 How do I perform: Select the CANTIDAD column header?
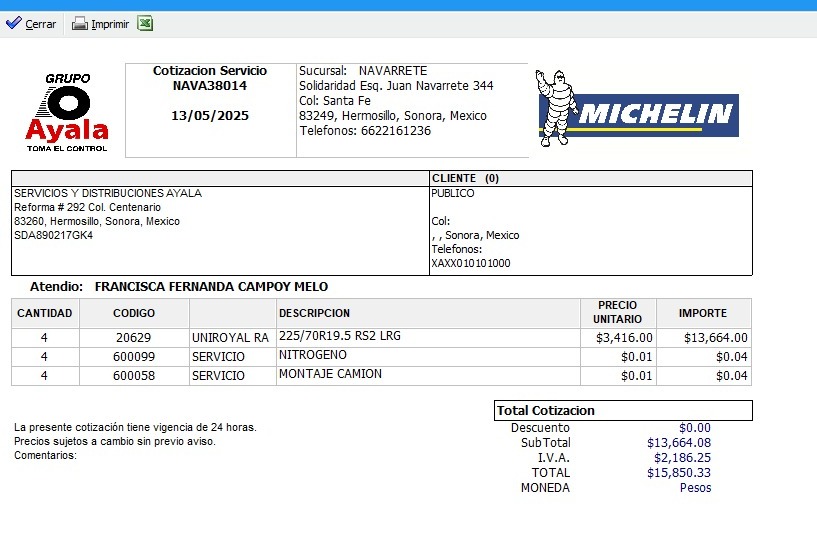pos(45,313)
